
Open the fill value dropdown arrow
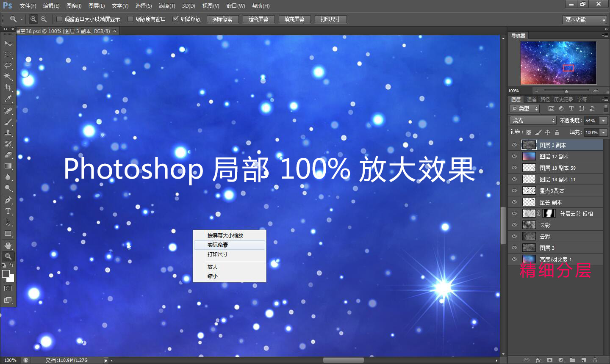pos(604,132)
